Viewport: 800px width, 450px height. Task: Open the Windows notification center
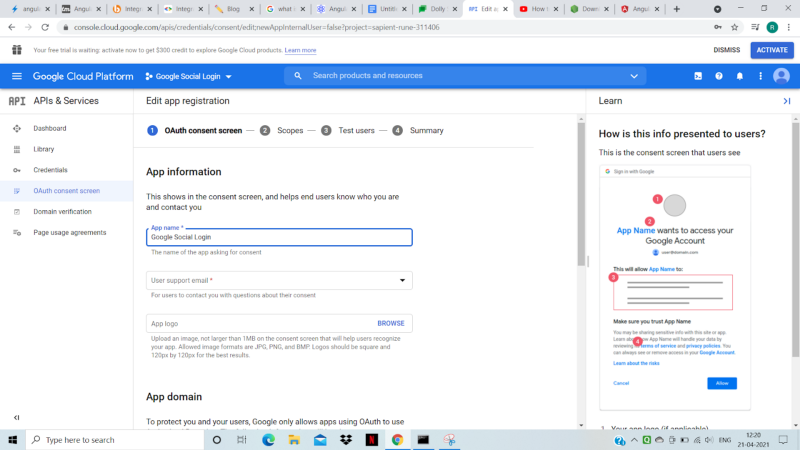pyautogui.click(x=783, y=440)
